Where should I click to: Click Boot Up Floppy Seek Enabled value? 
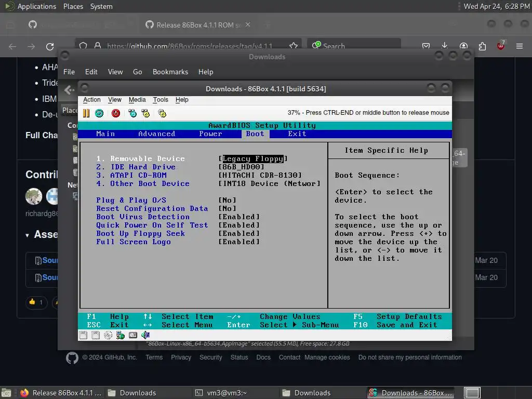point(239,233)
